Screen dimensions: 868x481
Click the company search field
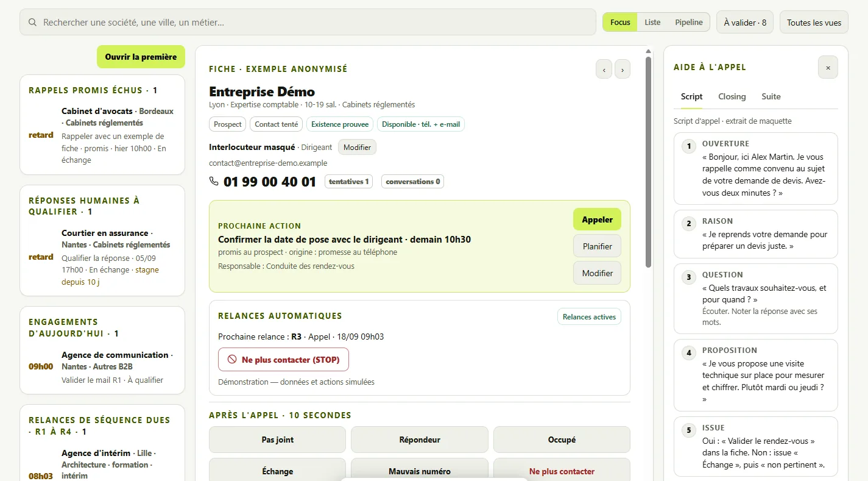(308, 23)
